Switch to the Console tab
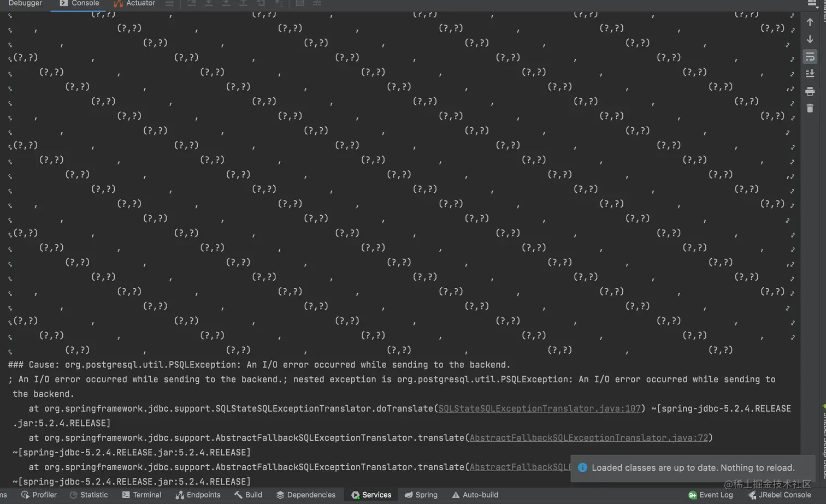The height and width of the screenshot is (504, 826). click(79, 3)
